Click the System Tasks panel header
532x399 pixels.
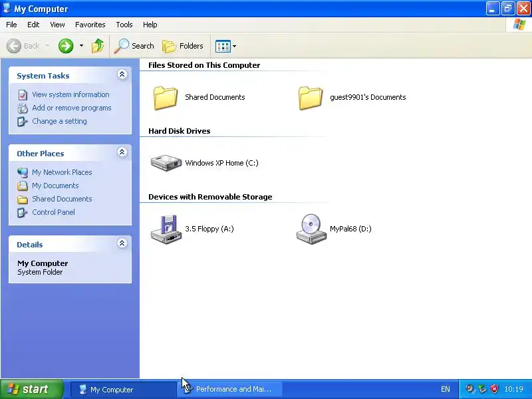(70, 75)
